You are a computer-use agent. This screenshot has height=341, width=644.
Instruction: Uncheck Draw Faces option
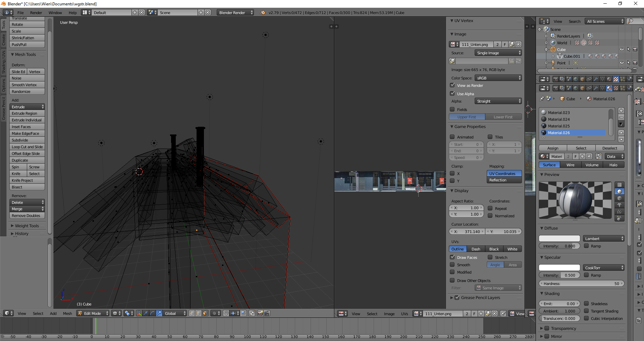[x=452, y=257]
